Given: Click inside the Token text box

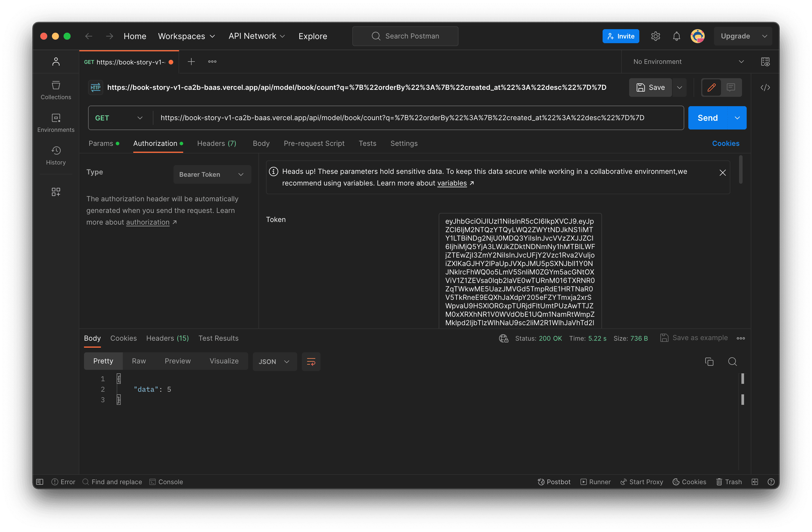Looking at the screenshot, I should [520, 272].
